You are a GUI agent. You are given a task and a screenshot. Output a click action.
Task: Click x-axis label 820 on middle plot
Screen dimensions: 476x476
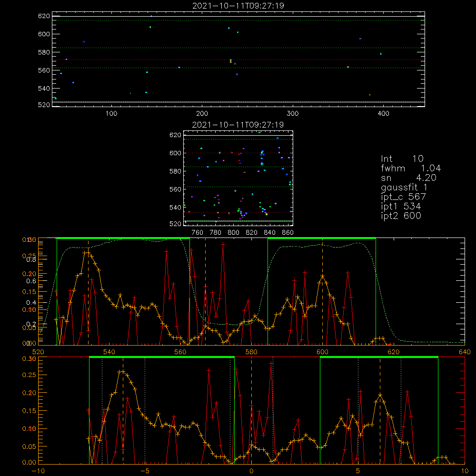252,233
